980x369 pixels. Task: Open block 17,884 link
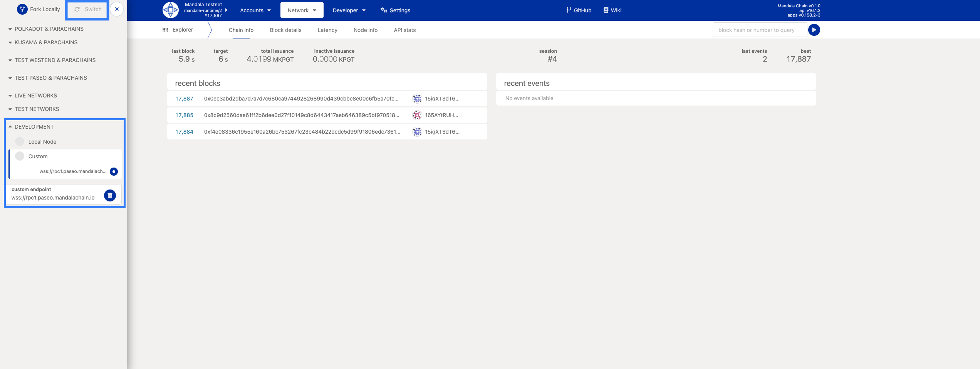point(184,132)
